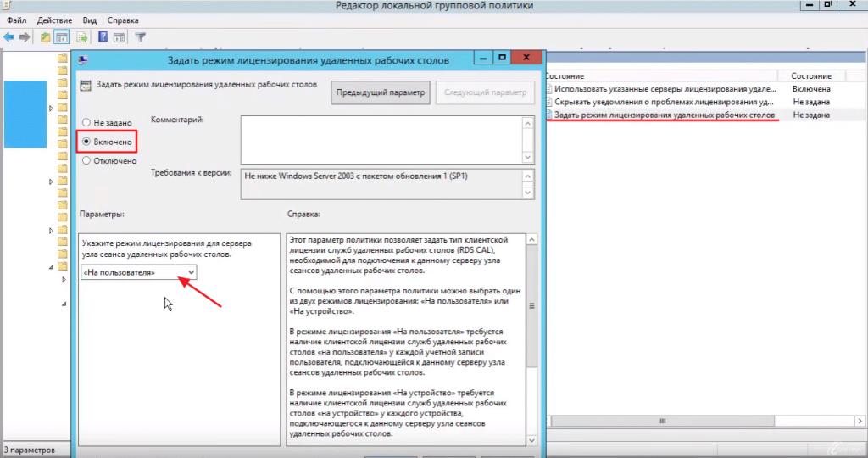Toggle the show/hide action pane icon
This screenshot has width=868, height=458.
(119, 37)
